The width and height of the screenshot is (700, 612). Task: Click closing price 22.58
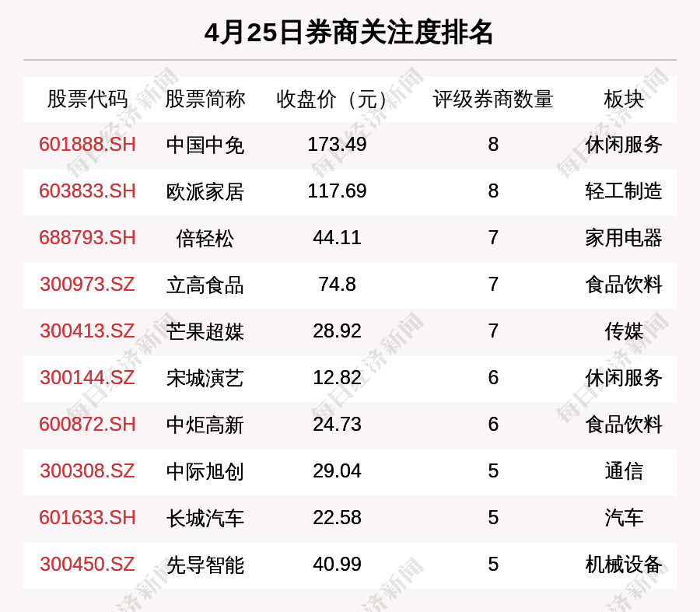click(x=337, y=518)
